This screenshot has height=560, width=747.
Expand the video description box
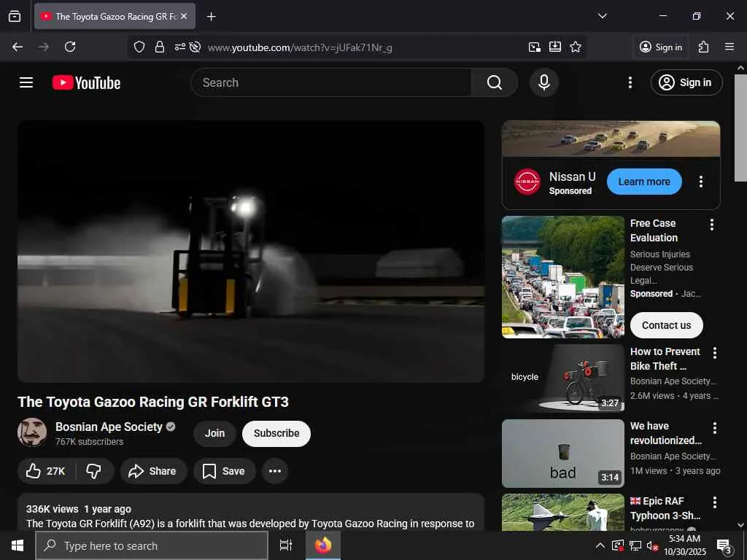click(251, 513)
